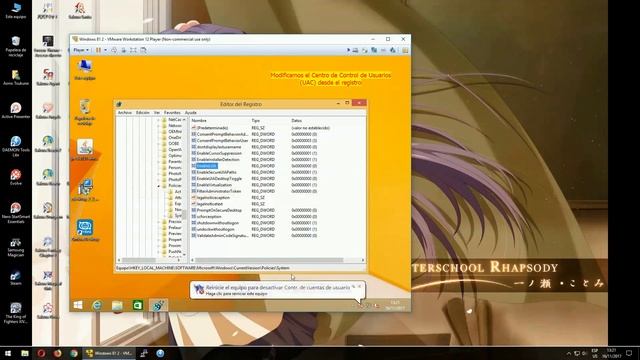Select the ConsentPromptBehaviorAdmin value
The height and width of the screenshot is (360, 640).
pos(222,134)
